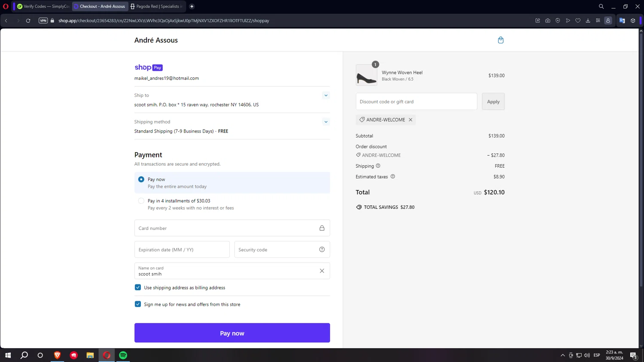The image size is (644, 362).
Task: Toggle the VPN badge in address bar
Action: click(x=43, y=21)
